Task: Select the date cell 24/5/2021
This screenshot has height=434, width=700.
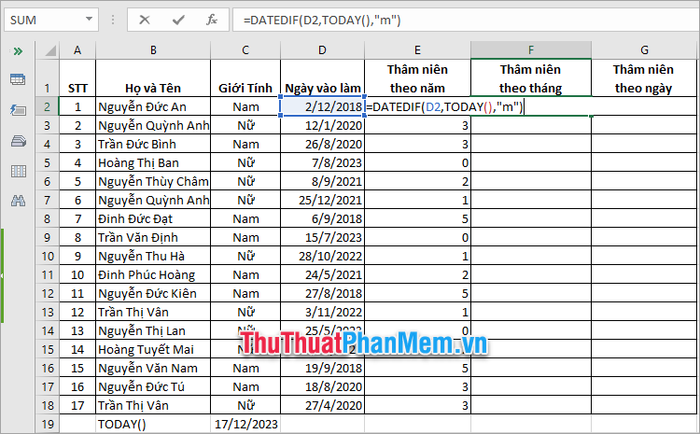Action: coord(322,275)
